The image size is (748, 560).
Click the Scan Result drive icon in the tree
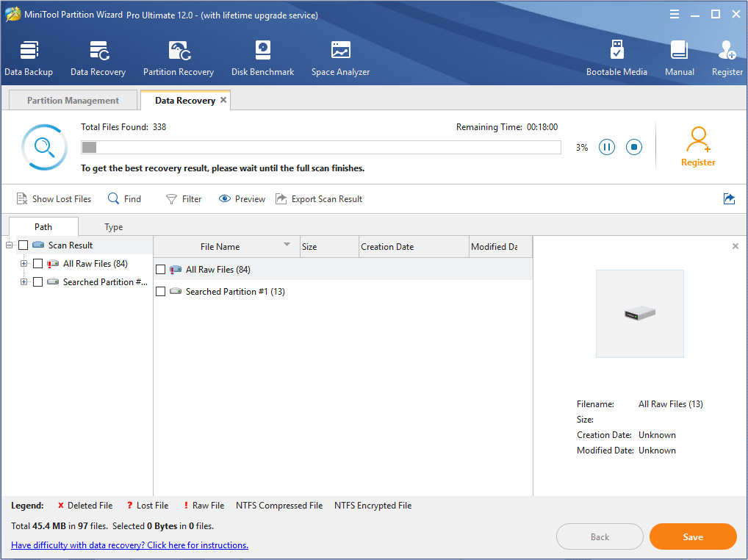tap(38, 245)
